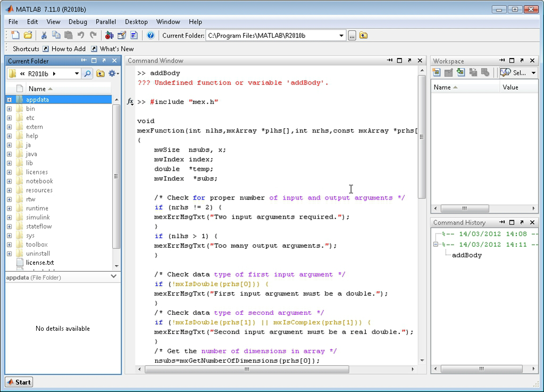Open the Current Folder path dropdown

[x=341, y=36]
